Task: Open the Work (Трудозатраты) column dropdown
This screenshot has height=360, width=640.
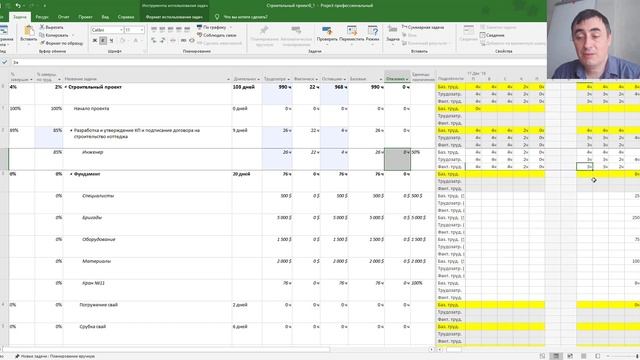Action: click(x=289, y=79)
